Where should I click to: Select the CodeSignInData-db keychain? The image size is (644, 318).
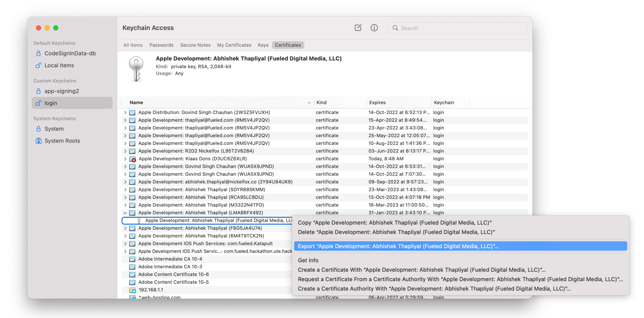pos(72,53)
